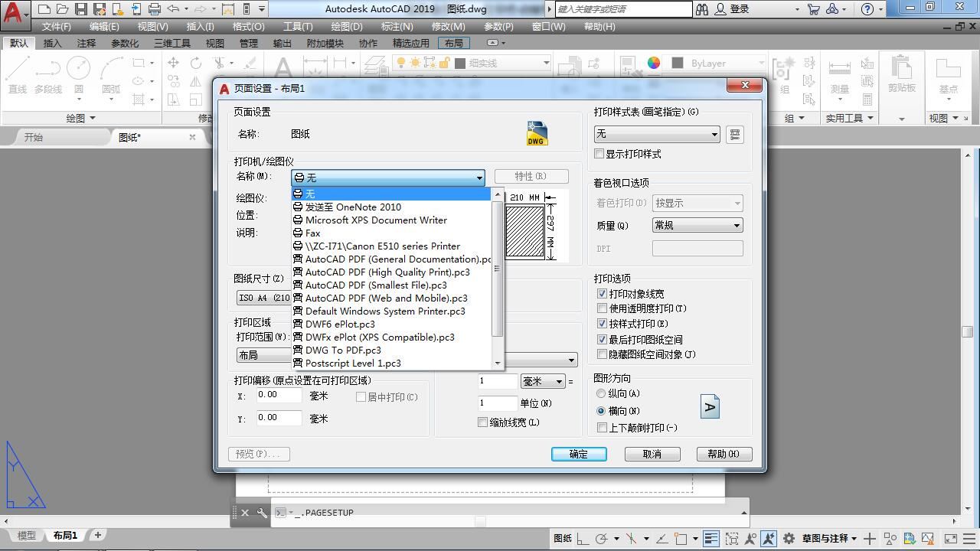This screenshot has height=551, width=980.
Task: Toggle 按样式打印 checkbox
Action: (x=602, y=324)
